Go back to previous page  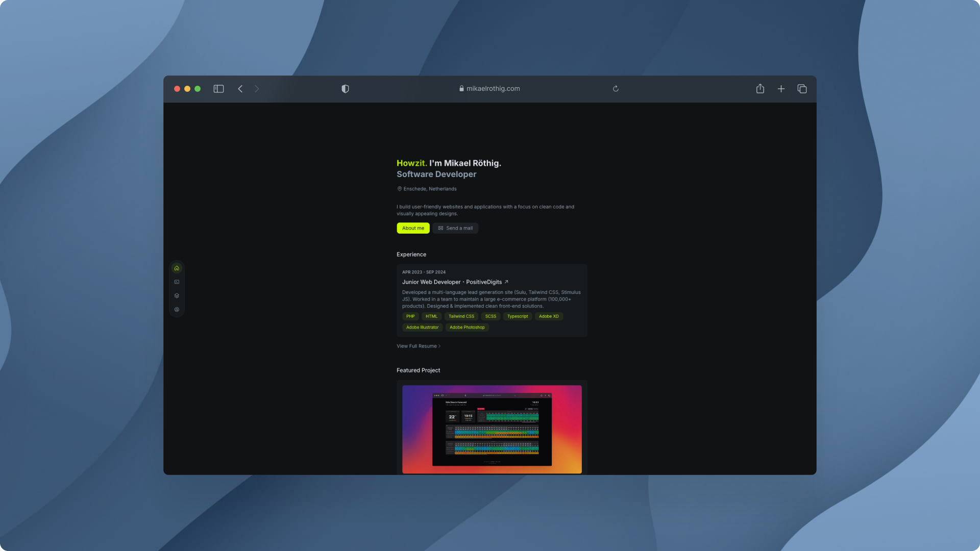pos(240,89)
